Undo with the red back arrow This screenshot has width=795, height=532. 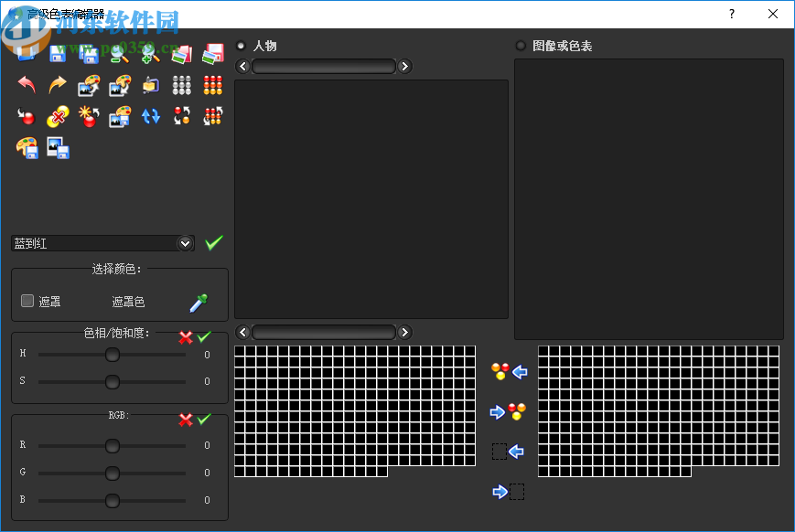coord(27,85)
